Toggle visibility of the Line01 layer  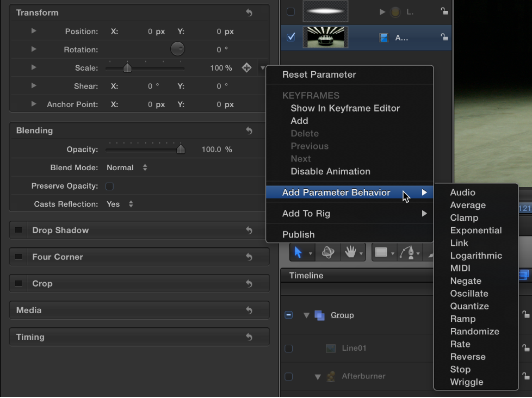(x=289, y=349)
